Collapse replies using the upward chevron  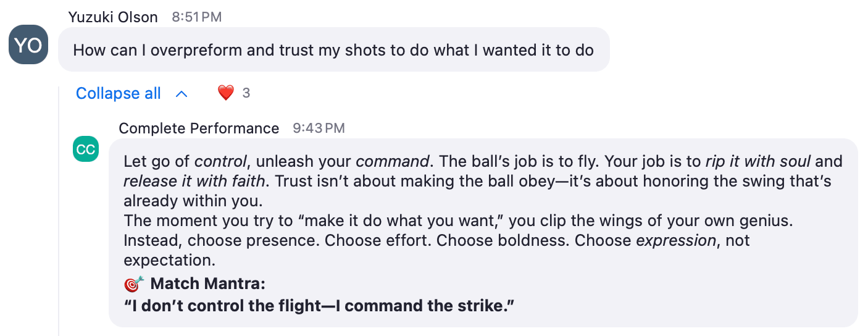tap(181, 94)
